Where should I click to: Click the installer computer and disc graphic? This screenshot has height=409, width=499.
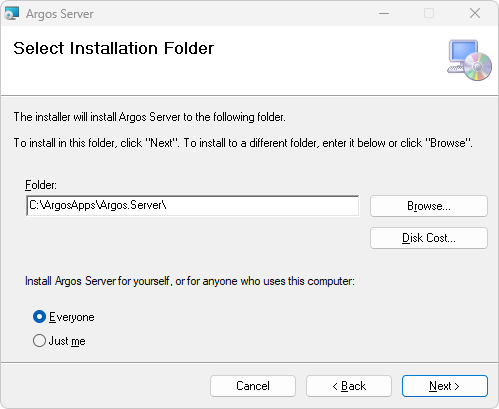point(470,60)
